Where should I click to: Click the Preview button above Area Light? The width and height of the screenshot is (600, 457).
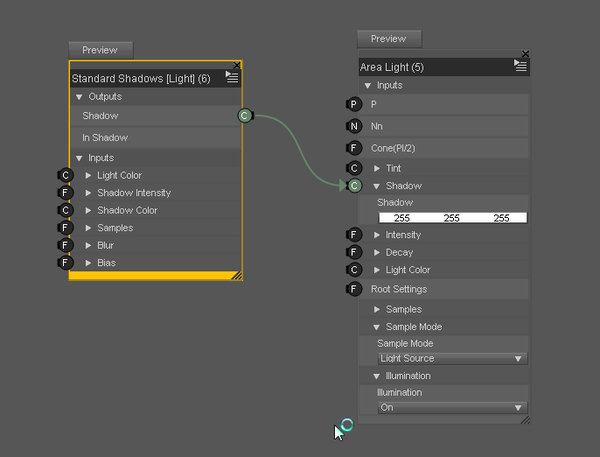[389, 39]
